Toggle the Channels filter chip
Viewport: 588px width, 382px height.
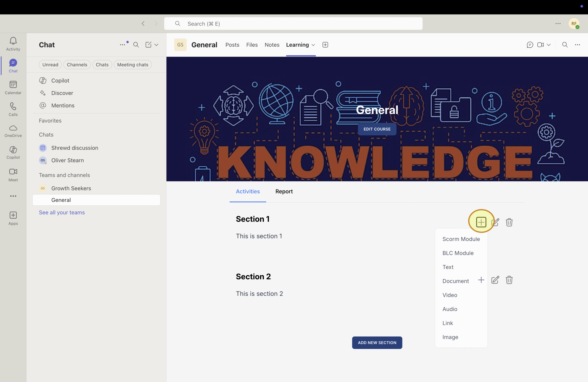coord(77,65)
